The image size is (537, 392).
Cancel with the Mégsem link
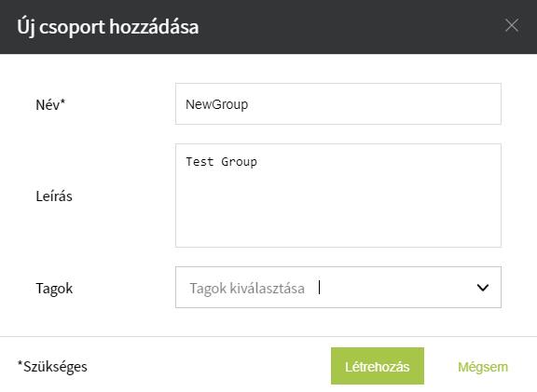pos(483,367)
